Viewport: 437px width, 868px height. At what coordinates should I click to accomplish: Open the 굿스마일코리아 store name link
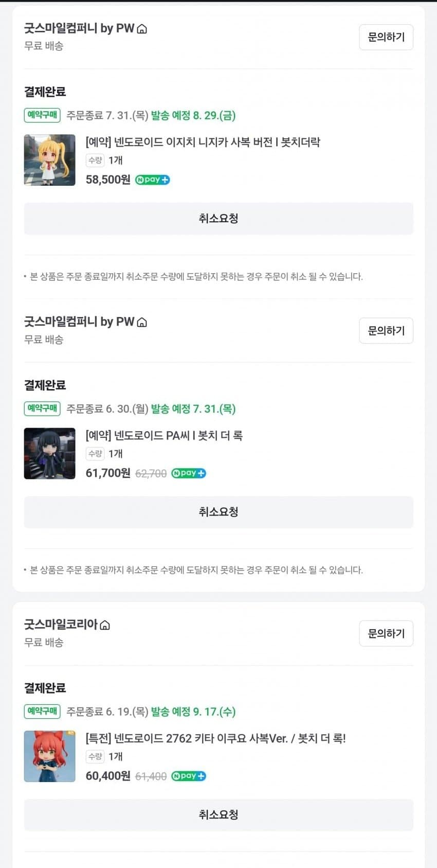(61, 625)
